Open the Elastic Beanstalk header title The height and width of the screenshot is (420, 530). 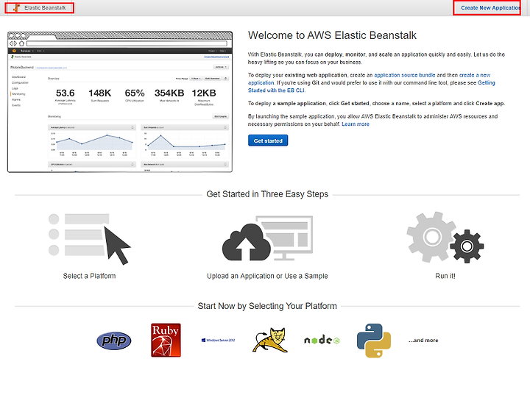(45, 8)
